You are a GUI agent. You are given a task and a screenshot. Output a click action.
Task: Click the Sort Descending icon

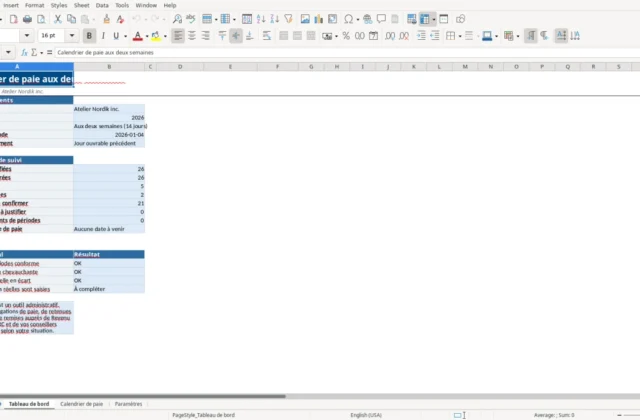[275, 19]
